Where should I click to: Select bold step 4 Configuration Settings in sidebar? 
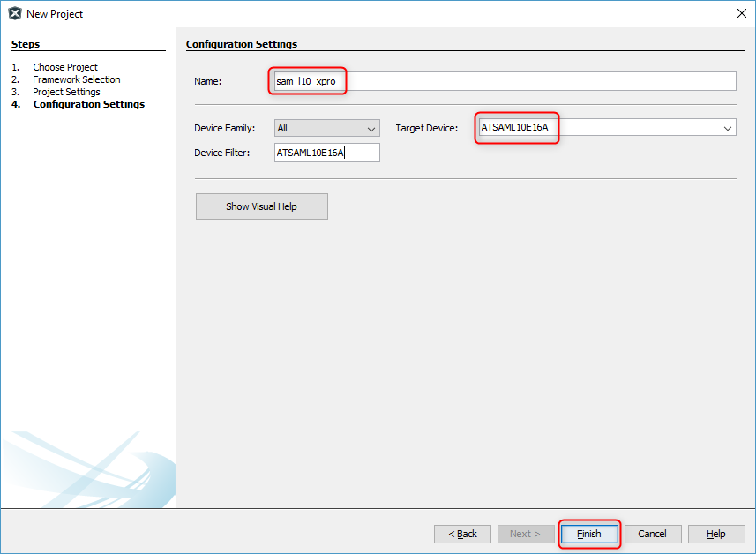click(88, 104)
